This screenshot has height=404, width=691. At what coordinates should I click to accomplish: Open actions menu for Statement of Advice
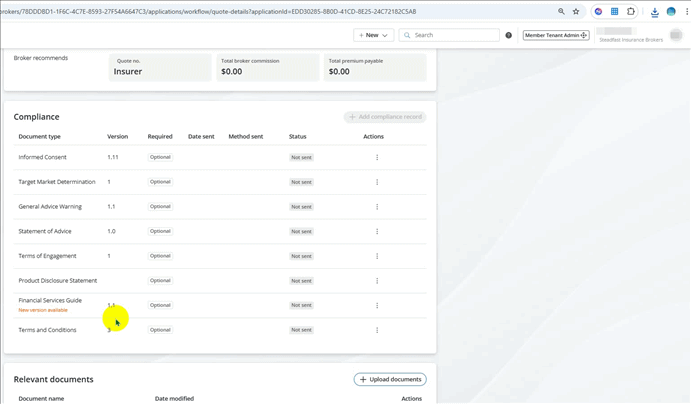pos(377,232)
